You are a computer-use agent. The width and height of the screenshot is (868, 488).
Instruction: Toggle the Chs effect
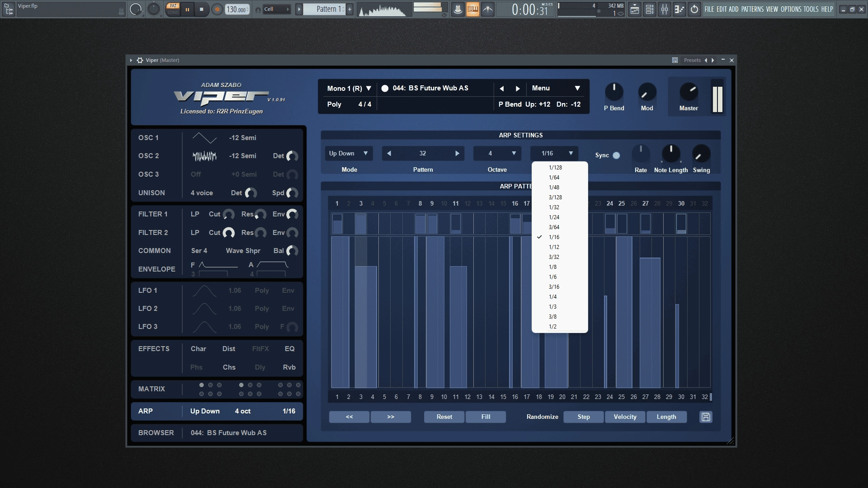click(x=229, y=367)
